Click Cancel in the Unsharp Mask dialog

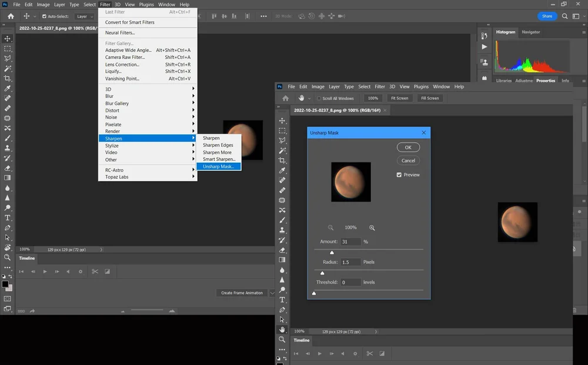click(x=408, y=160)
